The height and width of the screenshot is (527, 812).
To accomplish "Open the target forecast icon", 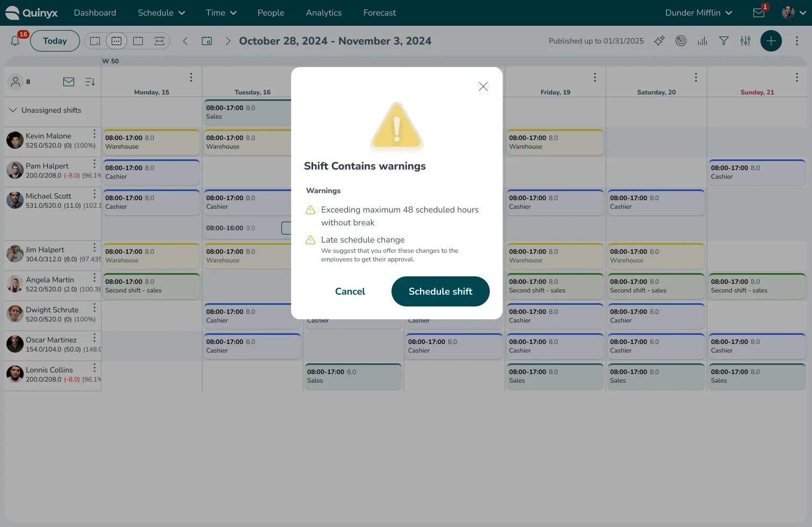I will pos(681,41).
